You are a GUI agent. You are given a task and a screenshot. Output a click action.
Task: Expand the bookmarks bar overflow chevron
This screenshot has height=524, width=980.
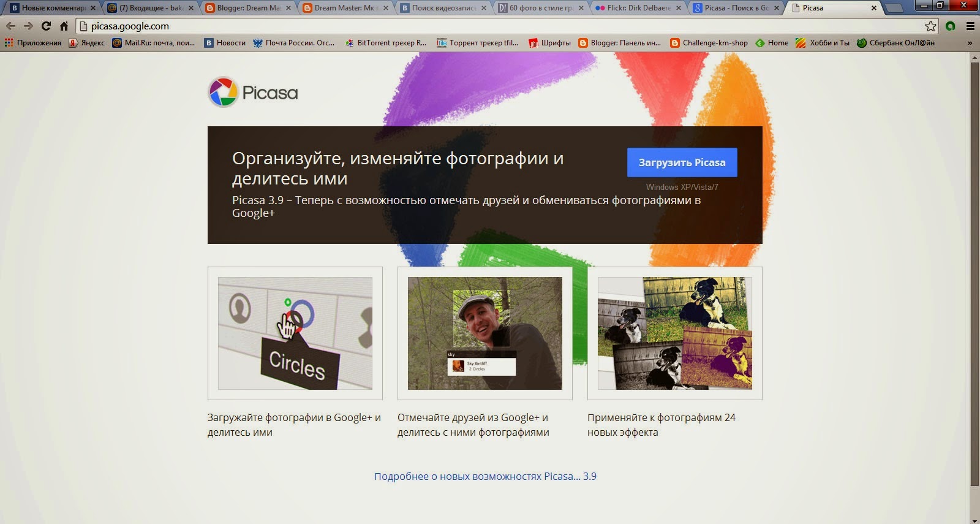tap(970, 43)
